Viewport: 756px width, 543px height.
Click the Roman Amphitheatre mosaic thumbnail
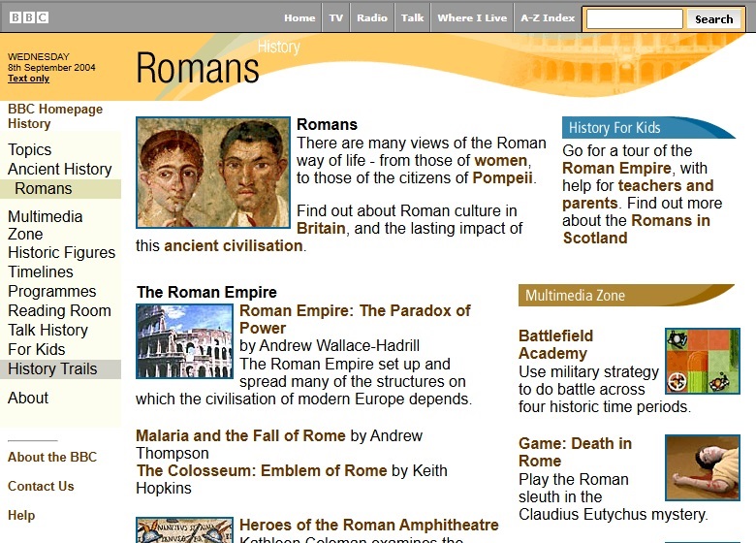(184, 530)
